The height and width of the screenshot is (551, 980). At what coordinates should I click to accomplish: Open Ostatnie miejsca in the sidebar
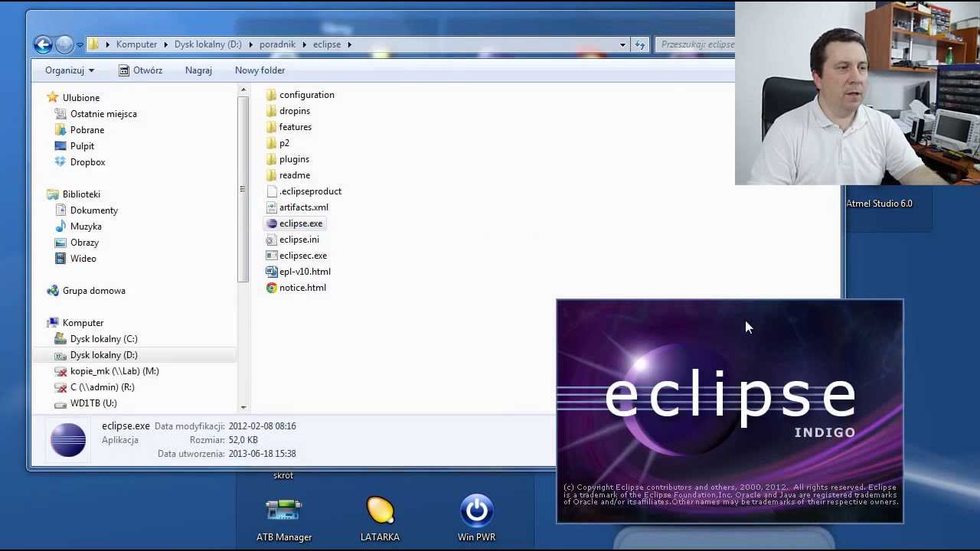[x=103, y=114]
